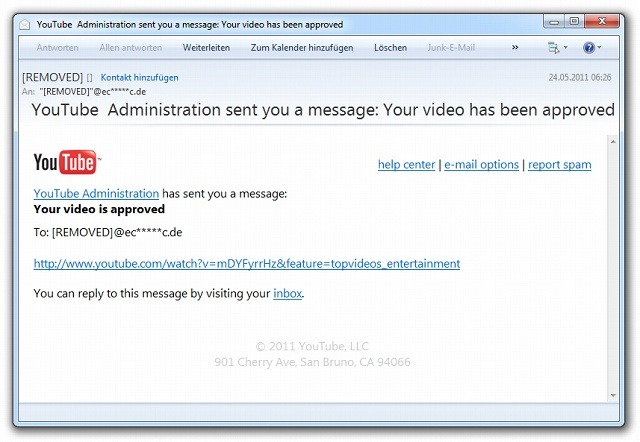Viewport: 640px width, 442px height.
Task: Click Antworten in the toolbar
Action: [x=58, y=48]
